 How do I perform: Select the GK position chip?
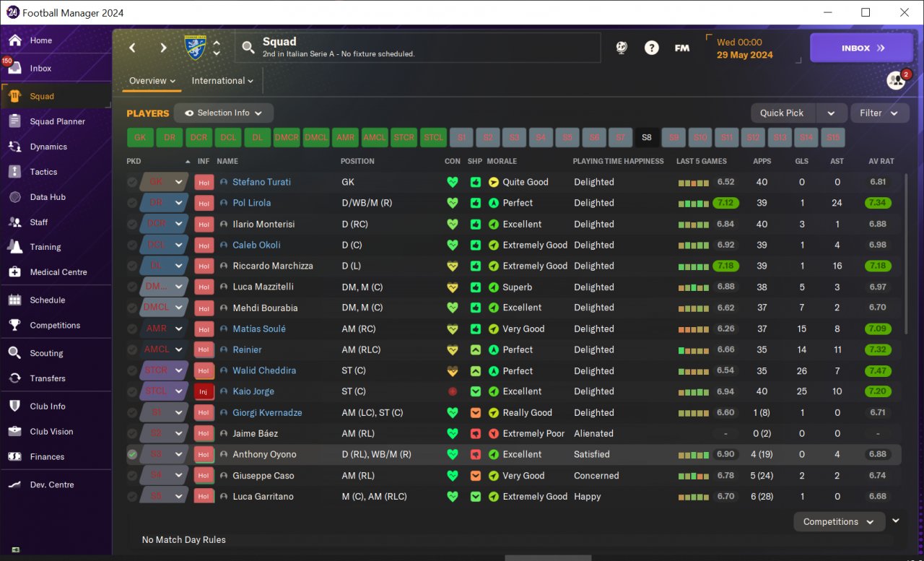(140, 137)
